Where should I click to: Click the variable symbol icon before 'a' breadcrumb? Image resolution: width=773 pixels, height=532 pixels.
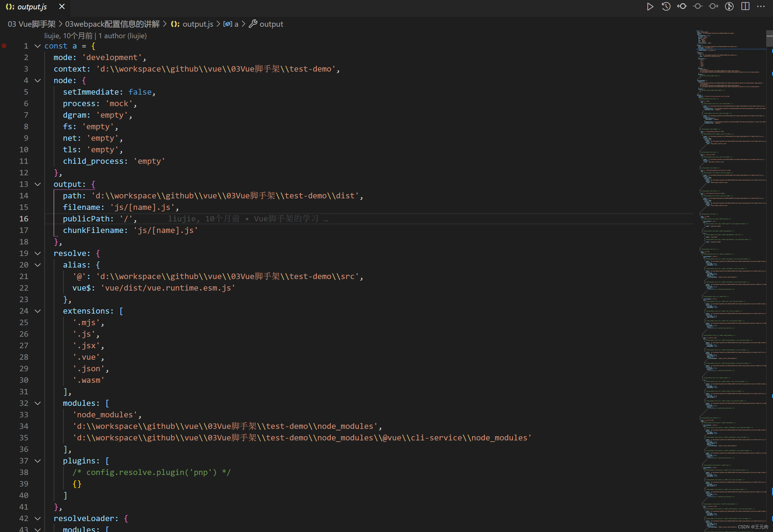[x=228, y=24]
